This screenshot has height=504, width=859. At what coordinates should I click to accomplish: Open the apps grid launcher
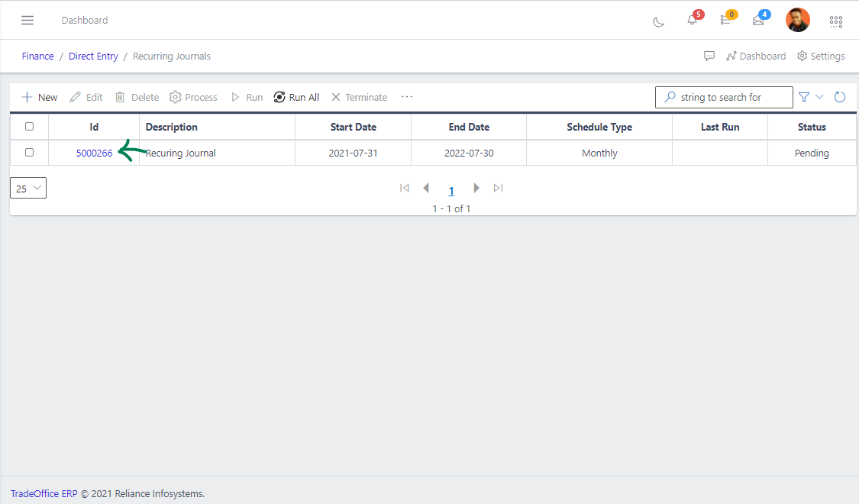tap(836, 21)
